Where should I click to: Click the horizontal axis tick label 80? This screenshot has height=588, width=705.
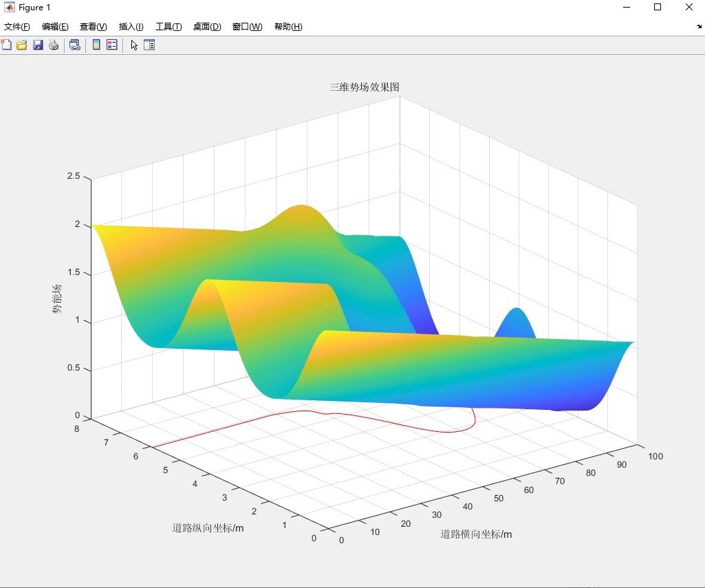[x=591, y=473]
